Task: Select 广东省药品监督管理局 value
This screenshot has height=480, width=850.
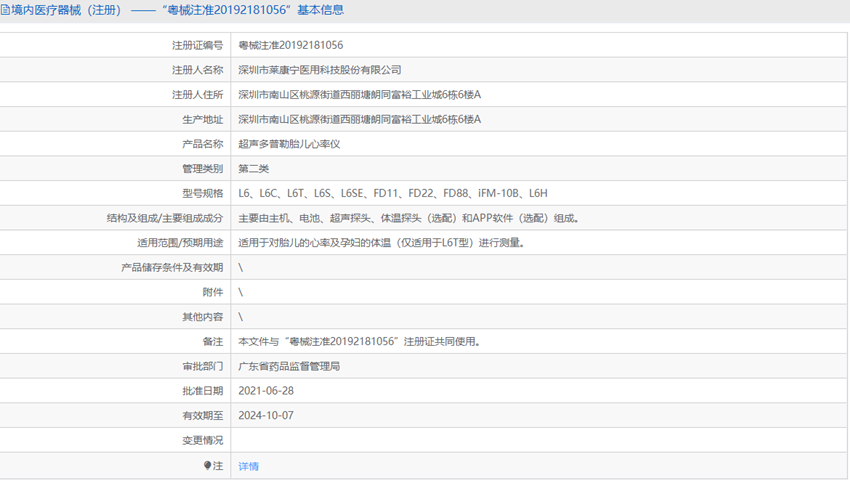Action: [x=289, y=367]
